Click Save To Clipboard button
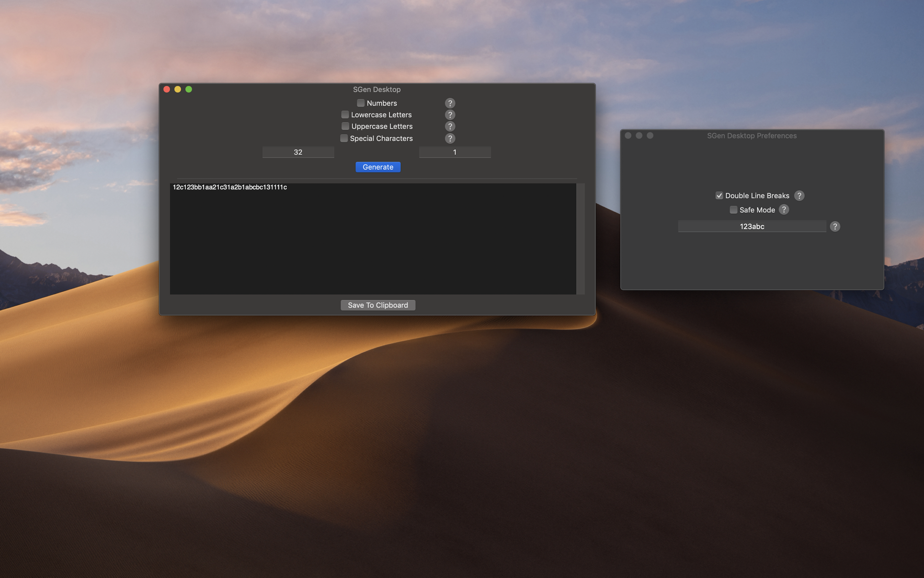The width and height of the screenshot is (924, 578). (x=377, y=305)
